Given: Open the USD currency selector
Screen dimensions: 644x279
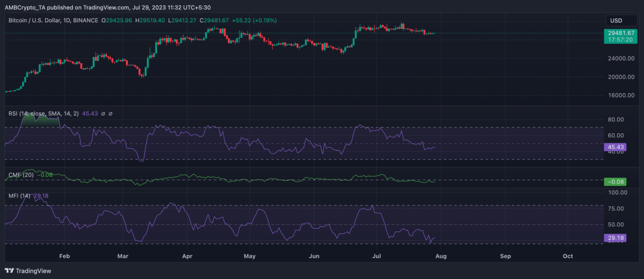Looking at the screenshot, I should tap(622, 20).
